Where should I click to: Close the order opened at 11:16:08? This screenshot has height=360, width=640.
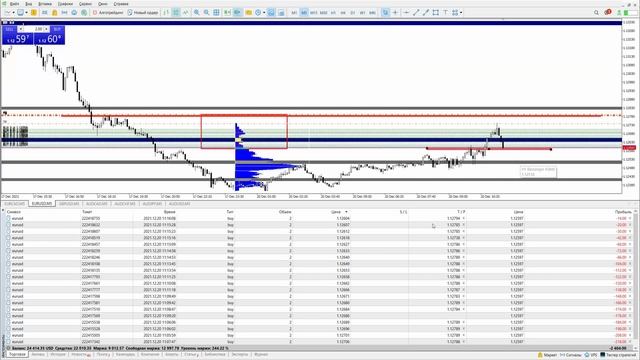pyautogui.click(x=630, y=218)
